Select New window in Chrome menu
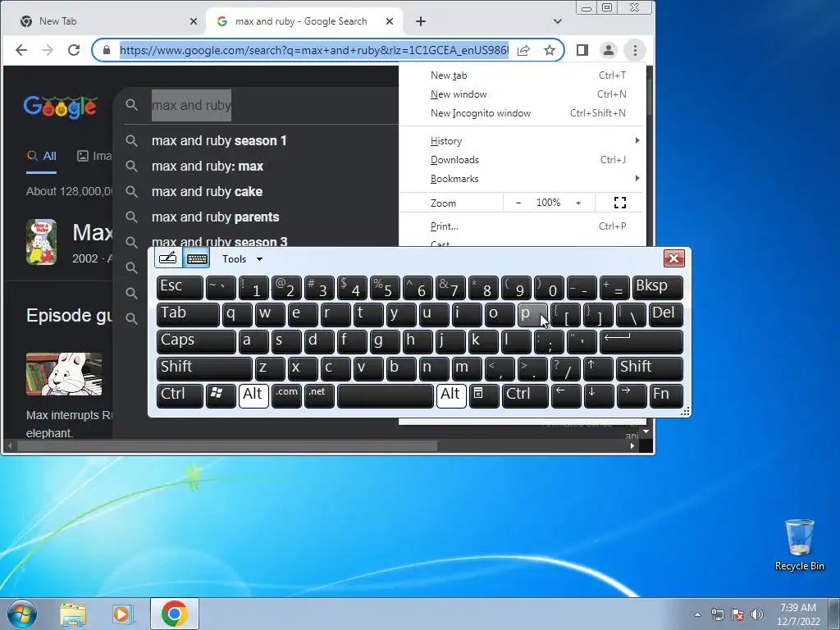Screen dimensions: 840x630 (x=523, y=94)
